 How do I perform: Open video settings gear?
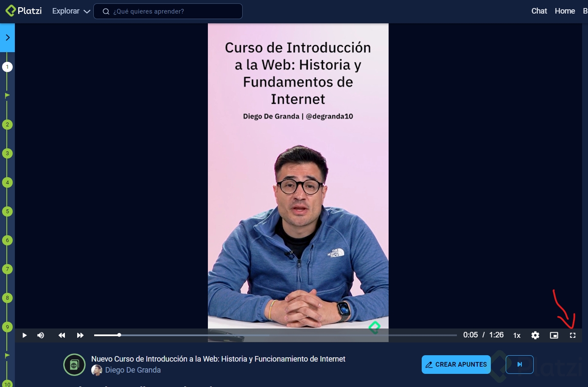(x=535, y=335)
